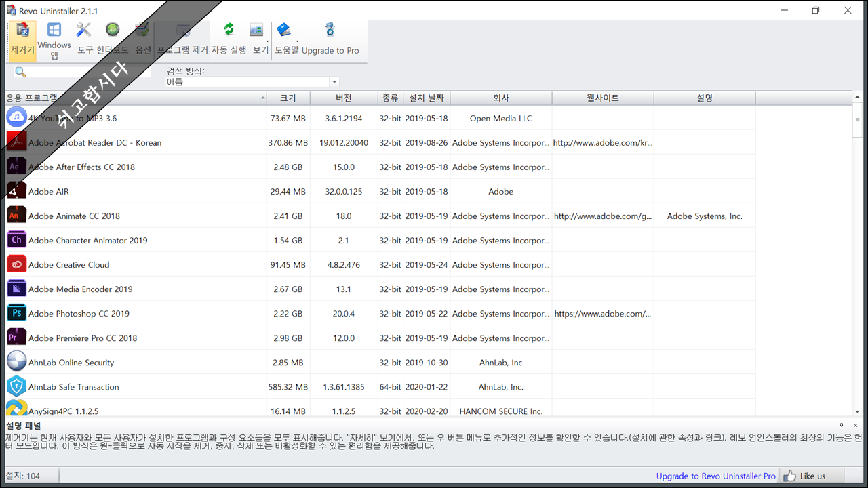Click the 2019-08-26 install date cell
The height and width of the screenshot is (488, 868).
pos(427,143)
